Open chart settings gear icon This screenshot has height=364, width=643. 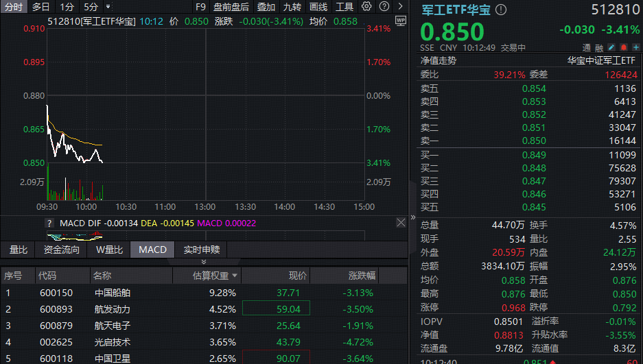(366, 7)
